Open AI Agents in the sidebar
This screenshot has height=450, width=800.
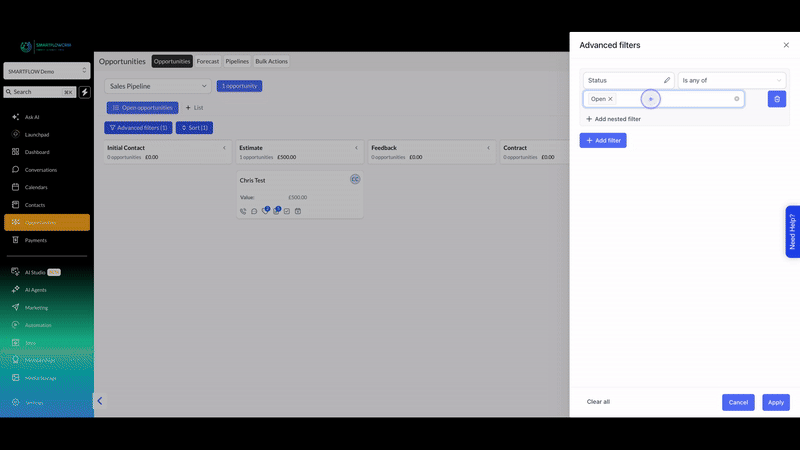(x=35, y=290)
